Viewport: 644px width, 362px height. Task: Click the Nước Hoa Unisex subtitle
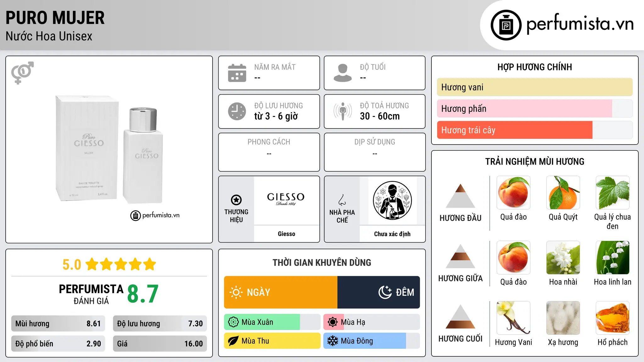(49, 36)
